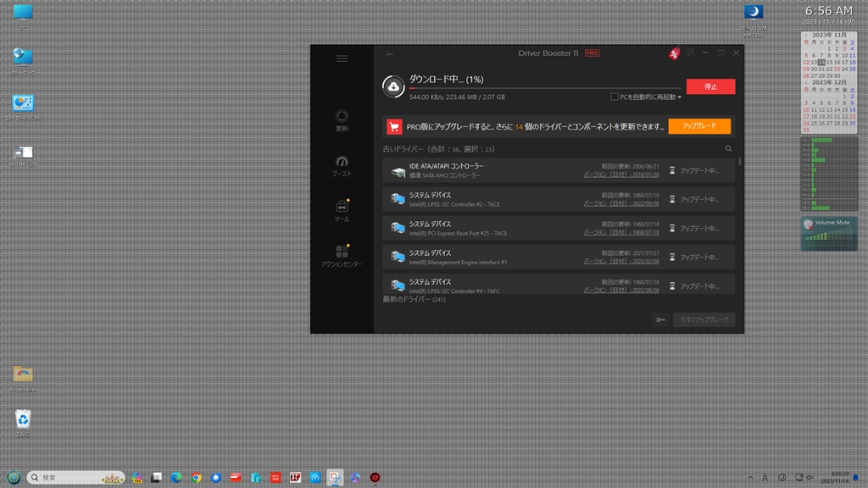The height and width of the screenshot is (488, 868).
Task: Open the Accessories folder on desktop
Action: (23, 379)
